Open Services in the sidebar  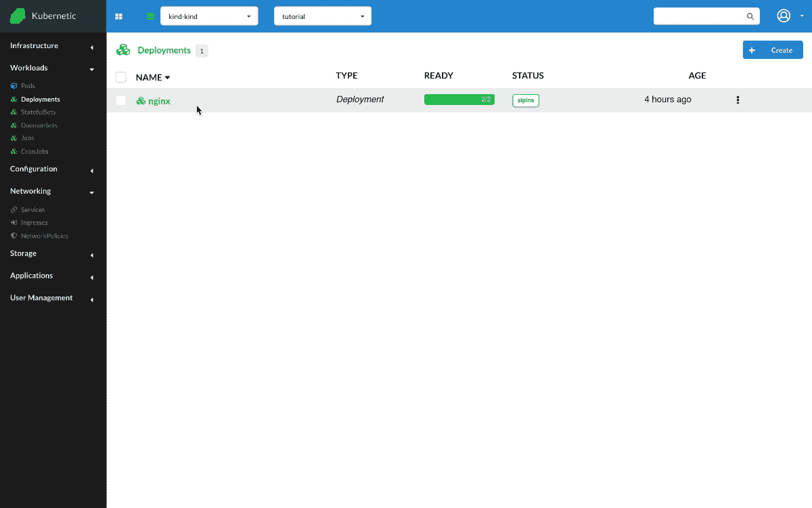pyautogui.click(x=33, y=210)
